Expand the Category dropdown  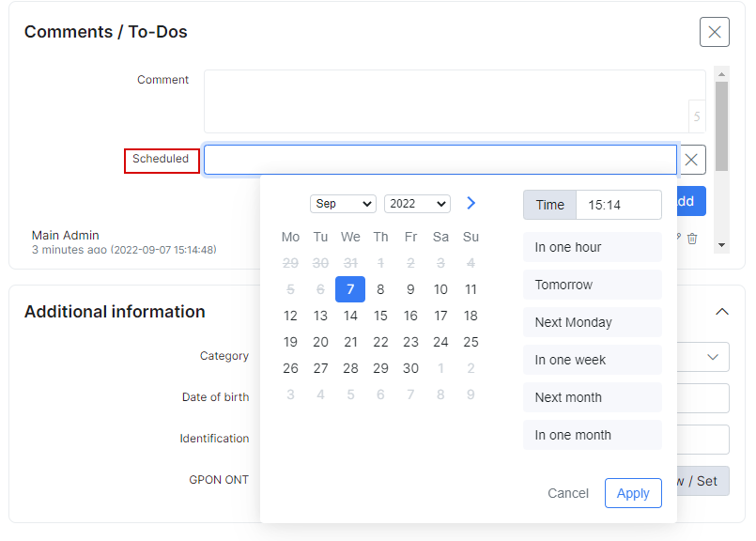711,357
